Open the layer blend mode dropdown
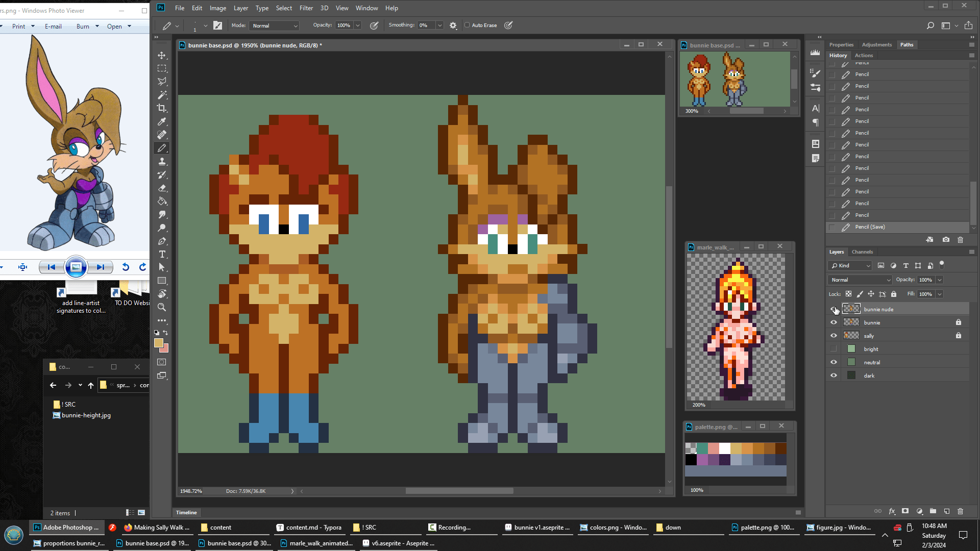The image size is (980, 551). (x=860, y=280)
